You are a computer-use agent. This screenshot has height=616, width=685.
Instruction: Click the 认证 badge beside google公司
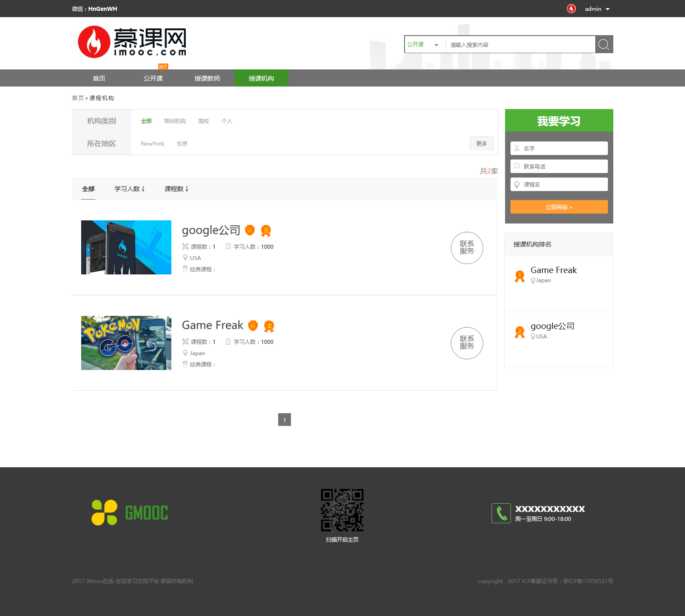[x=251, y=230]
